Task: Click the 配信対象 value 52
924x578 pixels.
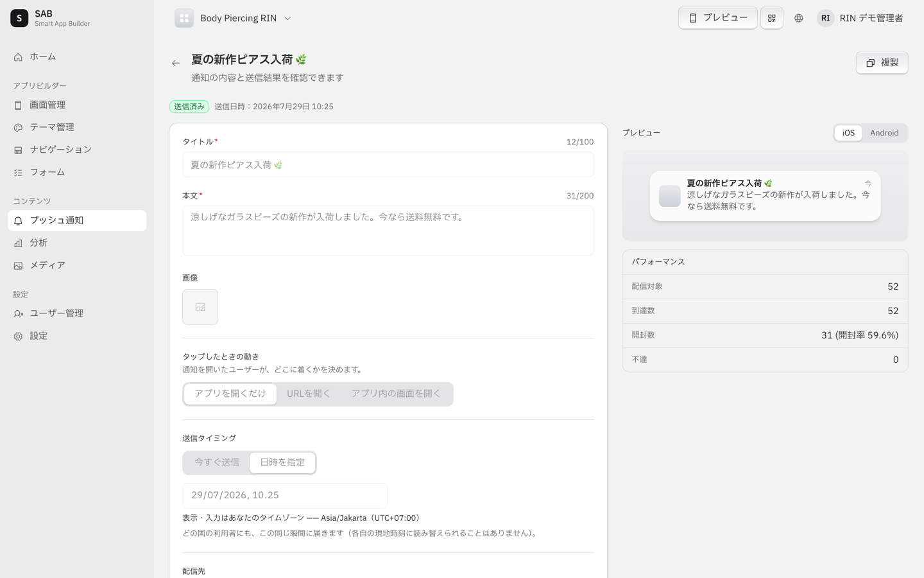Action: [x=893, y=286]
